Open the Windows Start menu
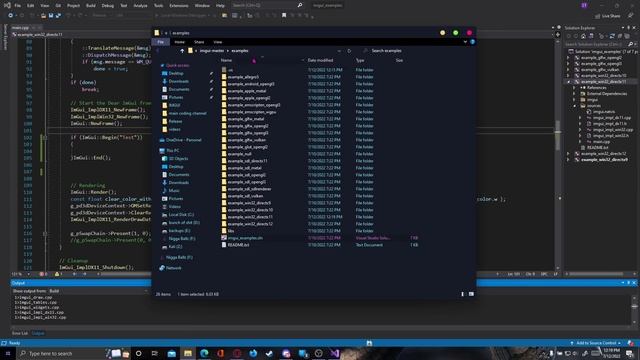This screenshot has height=360, width=640. pos(7,353)
